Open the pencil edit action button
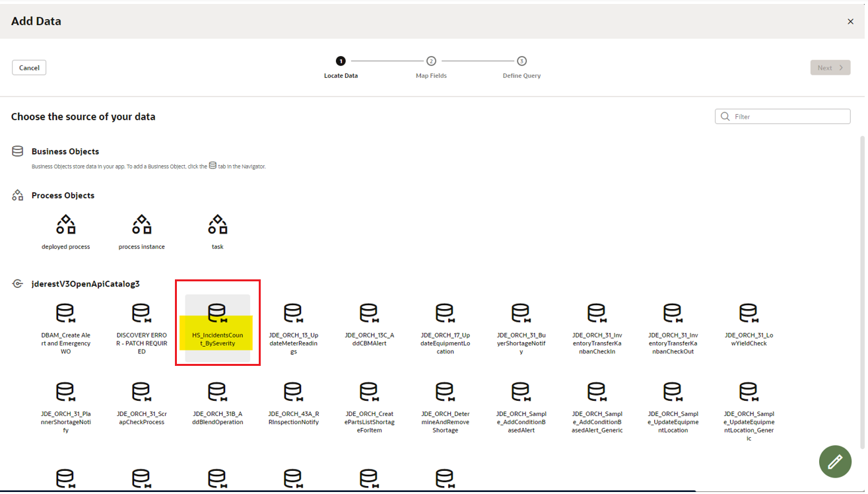Screen dimensions: 868x494 [x=835, y=462]
